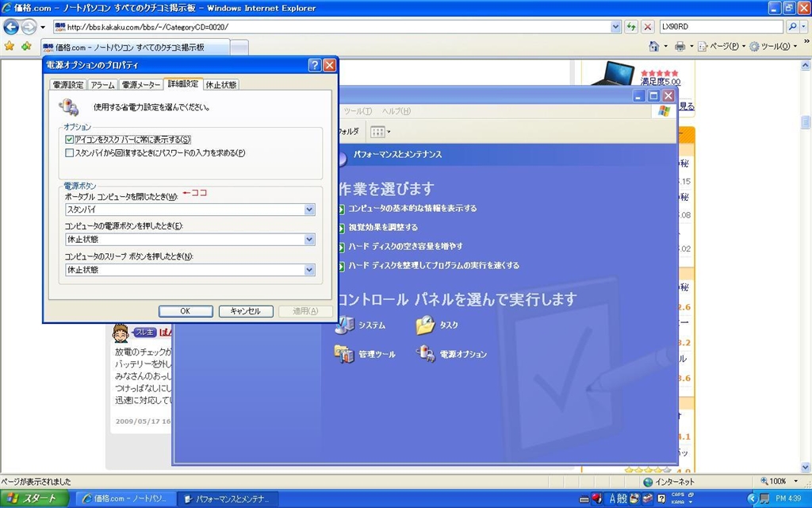Image resolution: width=812 pixels, height=508 pixels.
Task: Click the laptop product thumbnail on the web page
Action: tap(613, 73)
